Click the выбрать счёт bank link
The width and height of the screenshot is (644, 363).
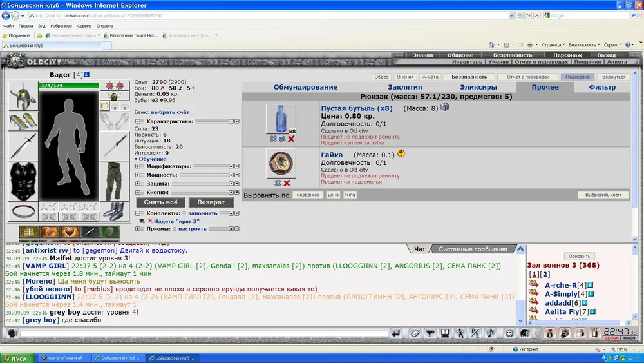[x=171, y=112]
